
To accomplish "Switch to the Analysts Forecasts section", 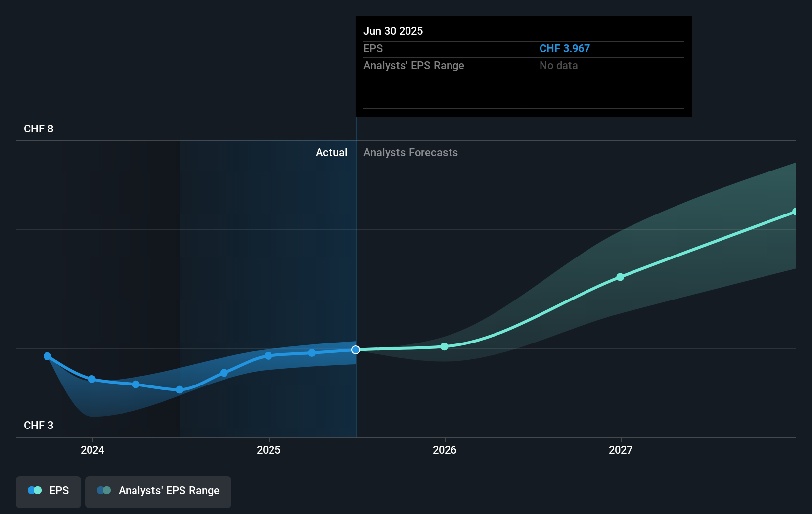I will pyautogui.click(x=410, y=152).
